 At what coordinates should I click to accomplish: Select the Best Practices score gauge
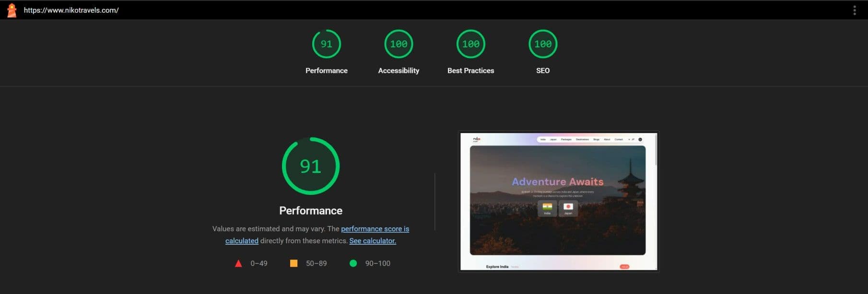470,44
